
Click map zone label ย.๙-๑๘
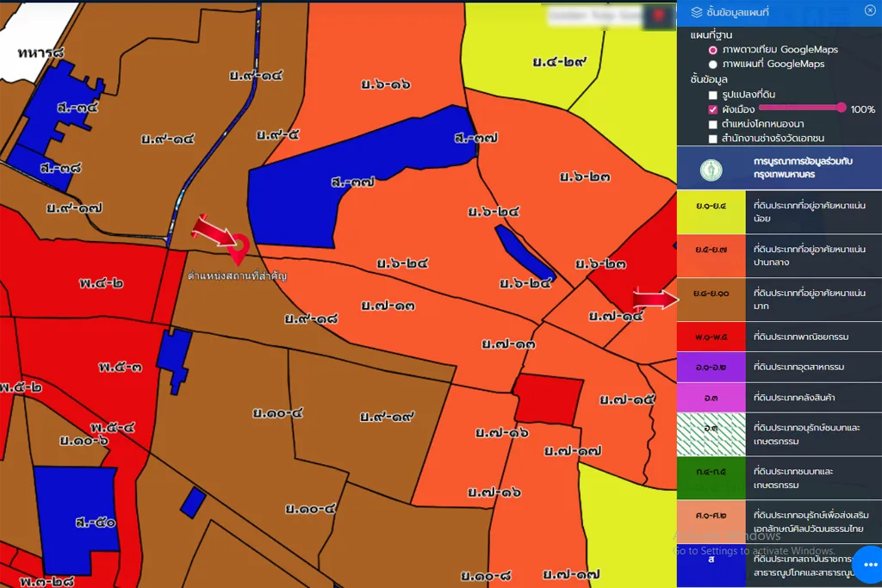(311, 319)
